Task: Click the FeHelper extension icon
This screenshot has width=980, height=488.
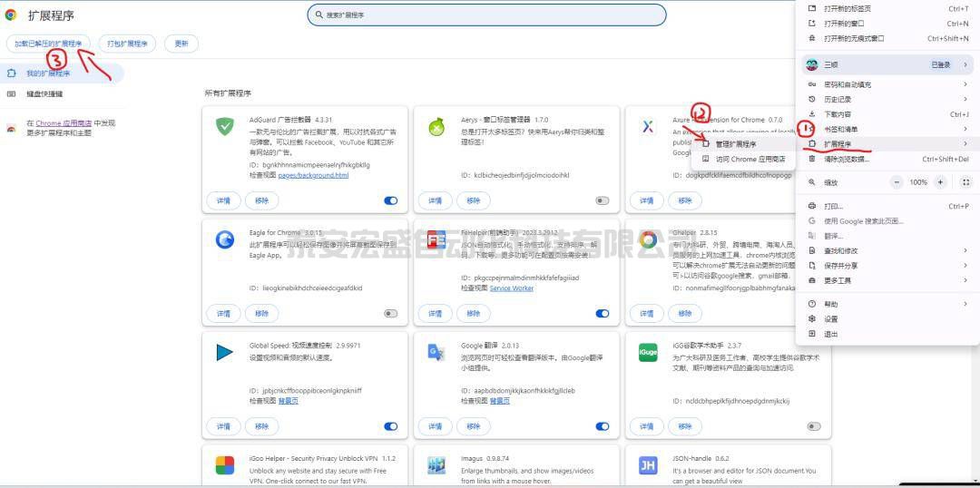Action: 436,239
